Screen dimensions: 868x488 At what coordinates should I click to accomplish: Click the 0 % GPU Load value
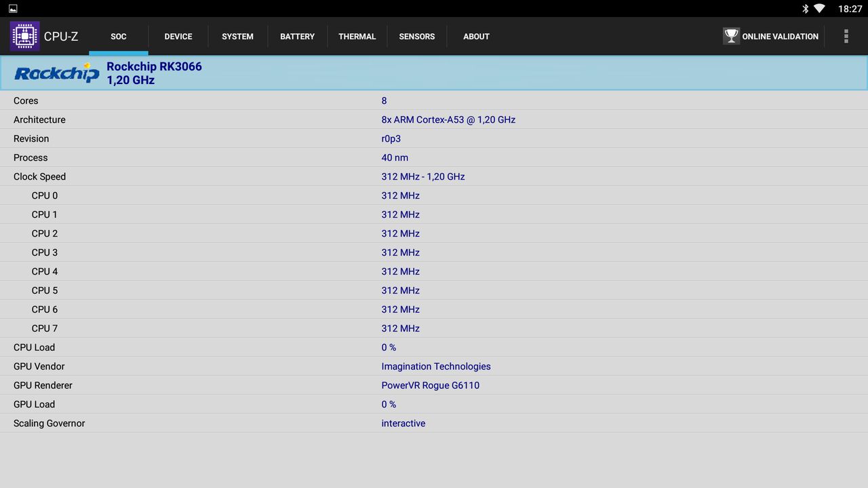pyautogui.click(x=389, y=404)
